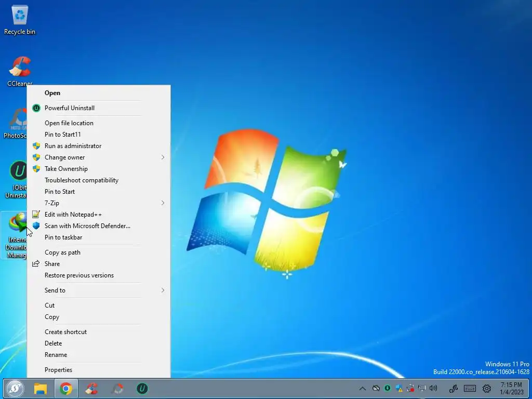Select the PhotoScape desktop icon
This screenshot has height=399, width=532.
(x=15, y=124)
